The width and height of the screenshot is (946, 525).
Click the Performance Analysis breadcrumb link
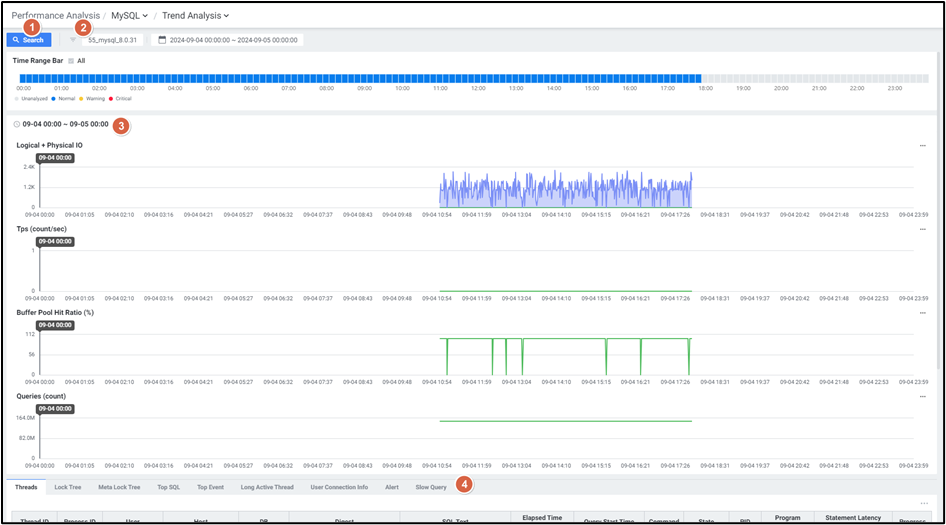coord(54,15)
